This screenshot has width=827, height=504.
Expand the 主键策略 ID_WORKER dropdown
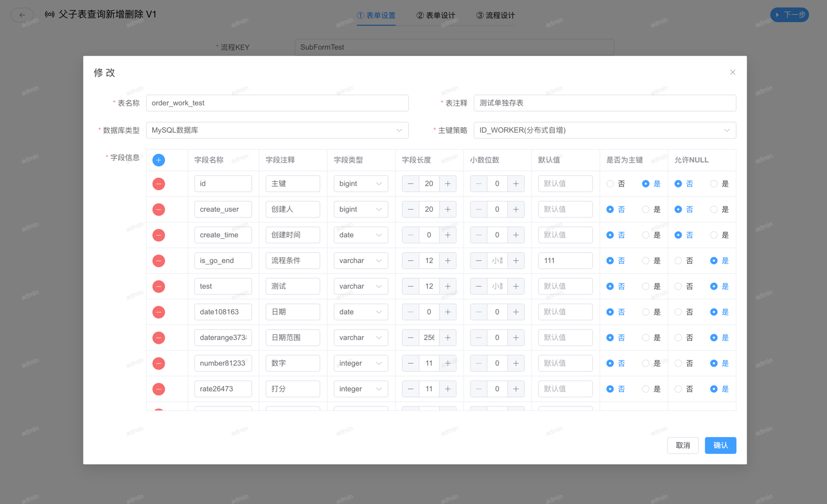pos(604,130)
